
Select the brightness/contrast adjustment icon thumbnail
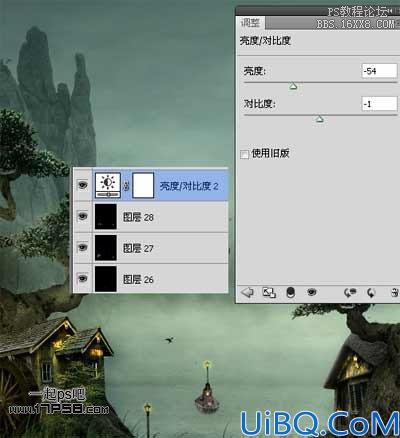click(x=108, y=185)
